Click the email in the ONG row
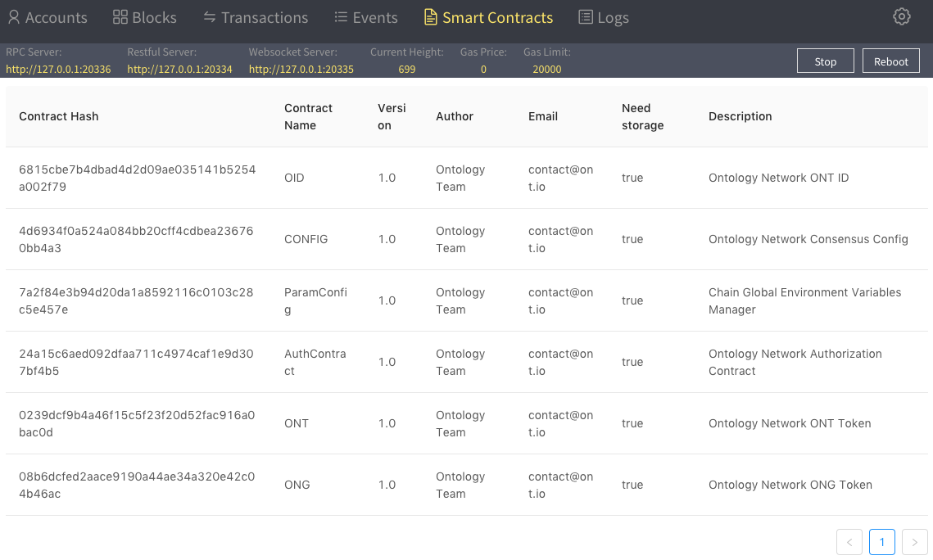 click(560, 485)
